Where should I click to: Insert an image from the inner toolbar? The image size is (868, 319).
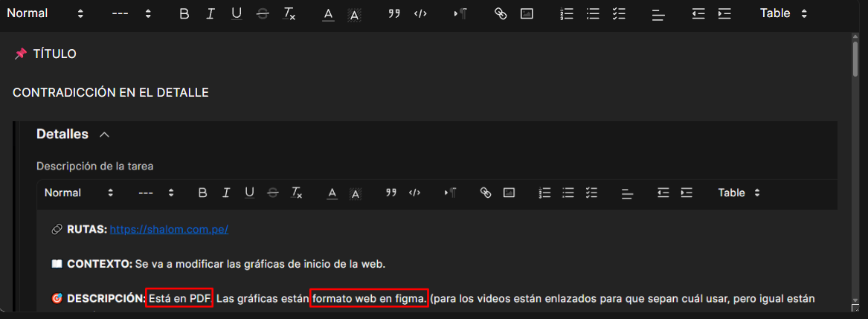click(509, 193)
